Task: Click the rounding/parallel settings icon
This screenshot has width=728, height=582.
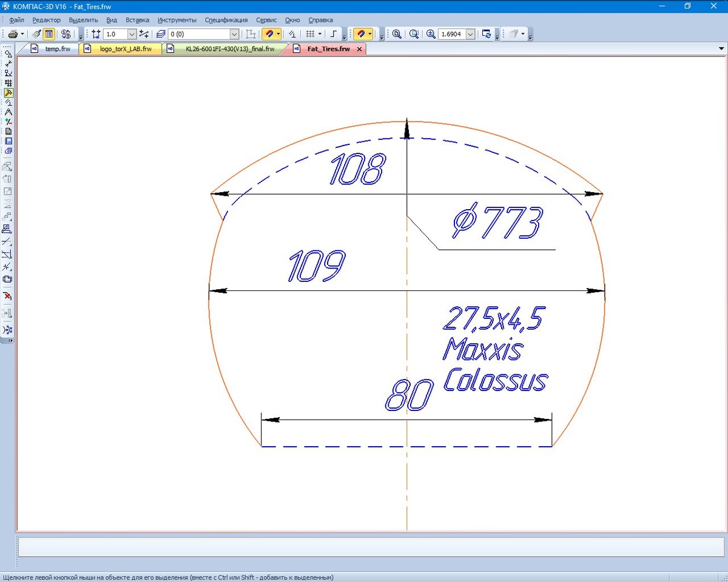Action: click(292, 34)
